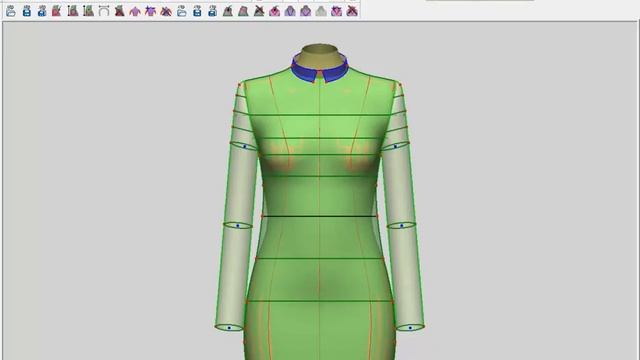The width and height of the screenshot is (640, 360).
Task: Click the magenta bodice icon with a star
Action: [336, 11]
